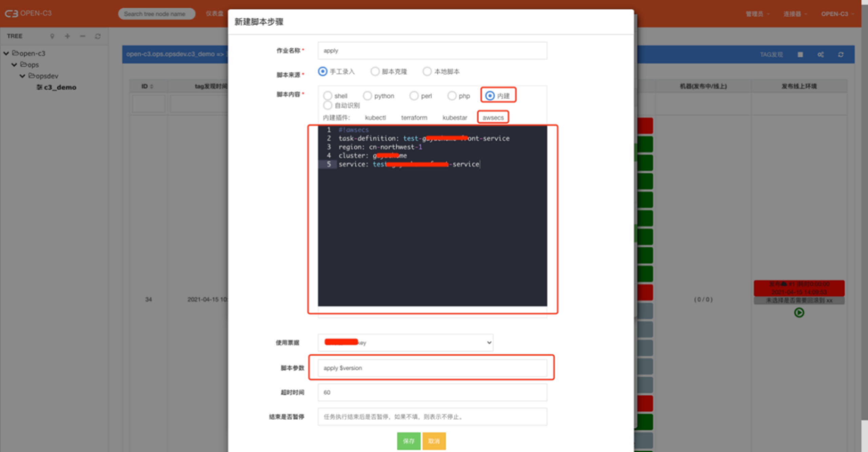Click the 脚本参数 input field

[x=432, y=368]
